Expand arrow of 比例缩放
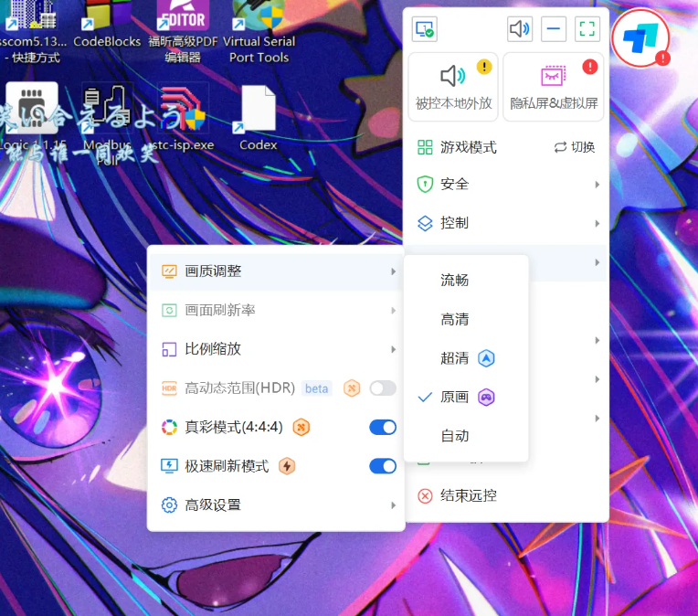The image size is (698, 616). tap(393, 349)
